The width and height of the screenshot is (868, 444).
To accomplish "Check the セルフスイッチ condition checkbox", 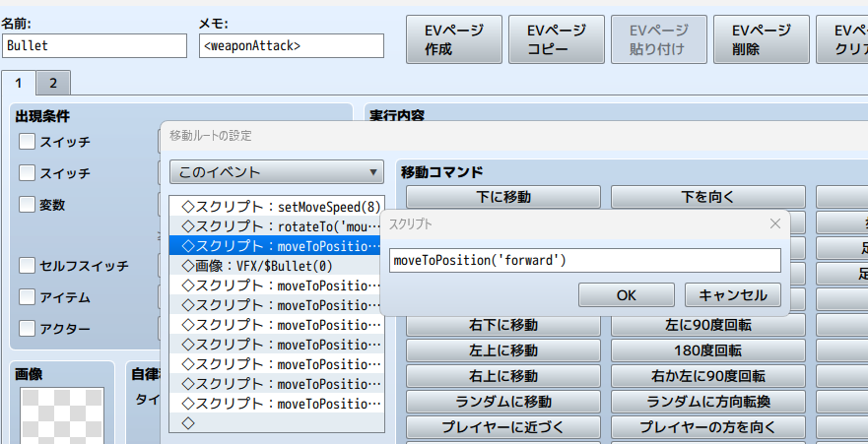I will [x=28, y=266].
